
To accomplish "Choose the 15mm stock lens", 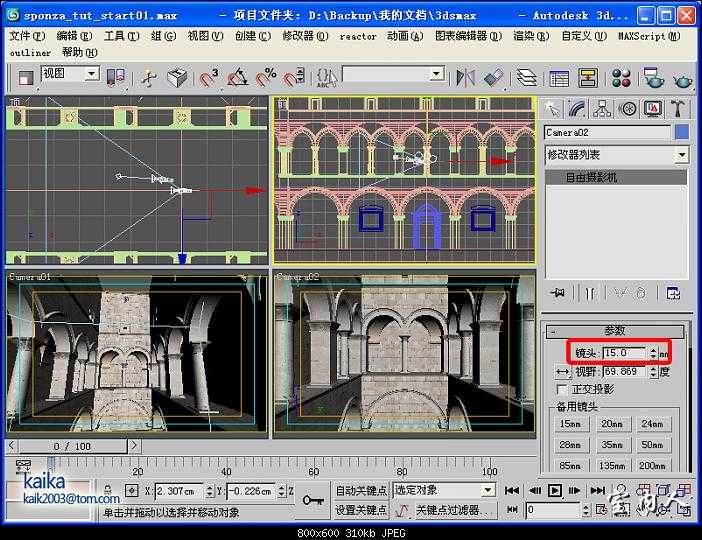I will (570, 424).
